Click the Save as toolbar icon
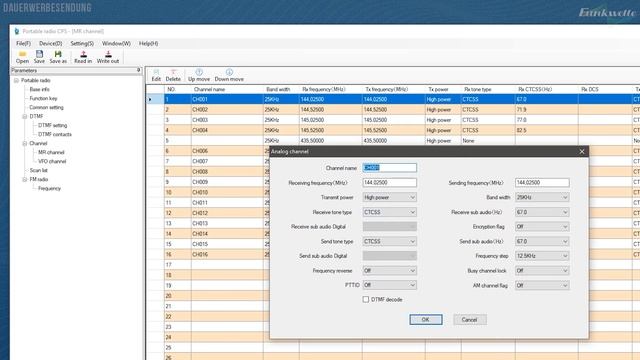The width and height of the screenshot is (640, 360). click(58, 57)
